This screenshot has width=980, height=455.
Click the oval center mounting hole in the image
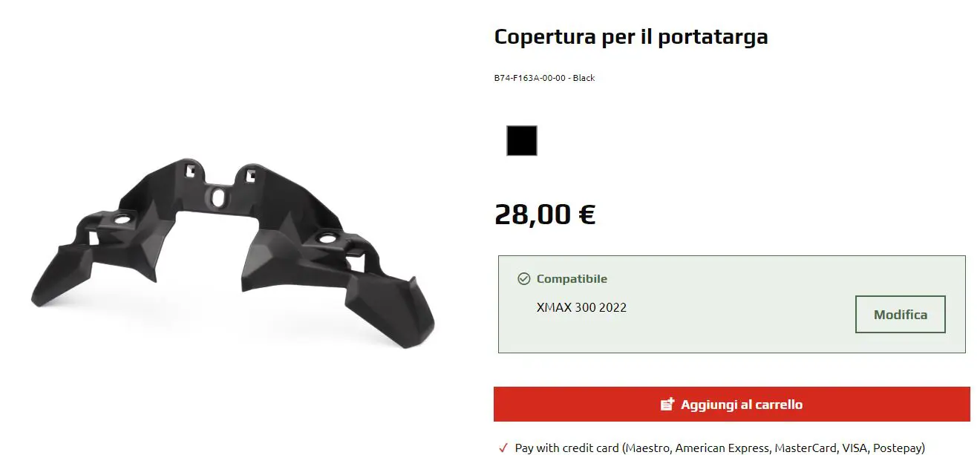pos(218,197)
